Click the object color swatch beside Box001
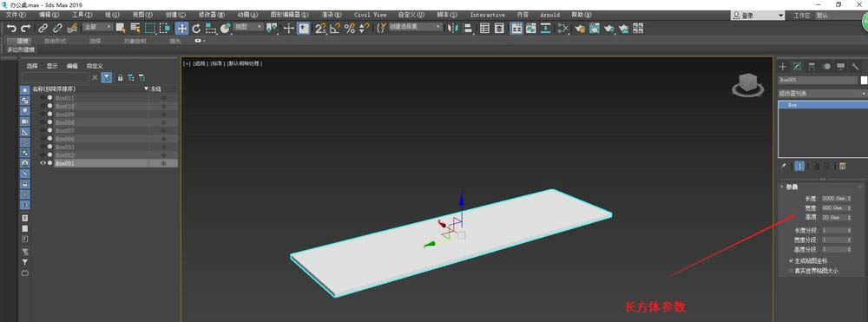868x322 pixels. (x=864, y=80)
